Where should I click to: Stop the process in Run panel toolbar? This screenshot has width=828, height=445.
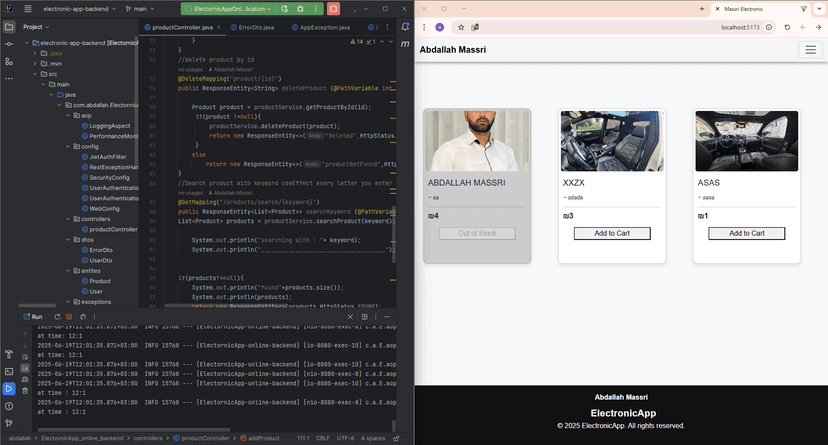[69, 317]
